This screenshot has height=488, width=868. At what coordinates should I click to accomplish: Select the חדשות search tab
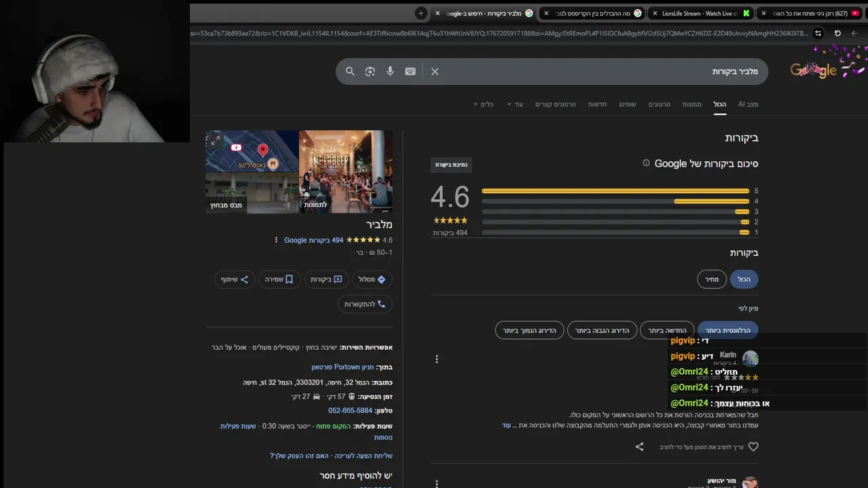point(597,104)
